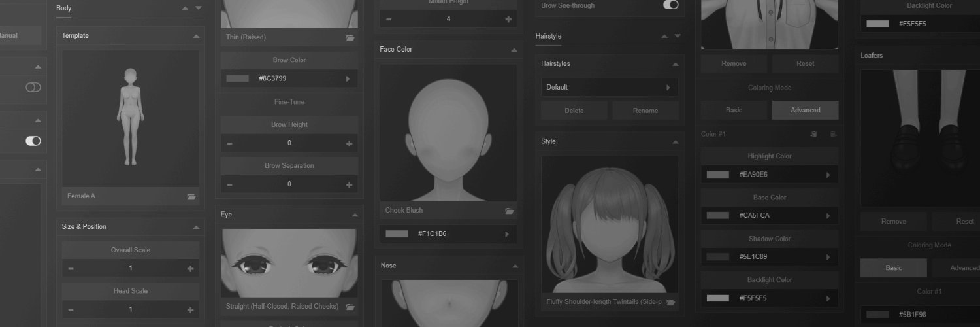The height and width of the screenshot is (327, 980).
Task: Click the copy icon beside Color #1
Action: coord(813,134)
